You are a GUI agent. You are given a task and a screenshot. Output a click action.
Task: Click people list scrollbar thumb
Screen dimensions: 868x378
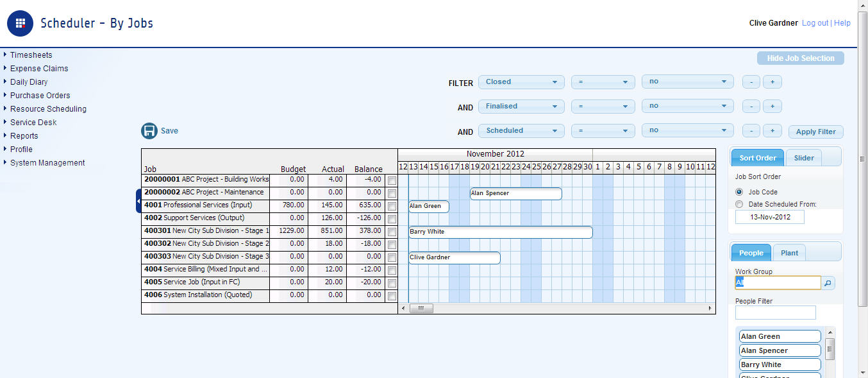(830, 350)
